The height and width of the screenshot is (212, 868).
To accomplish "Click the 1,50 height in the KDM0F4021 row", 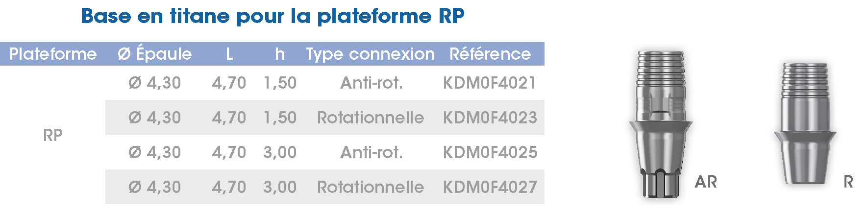I will (280, 83).
